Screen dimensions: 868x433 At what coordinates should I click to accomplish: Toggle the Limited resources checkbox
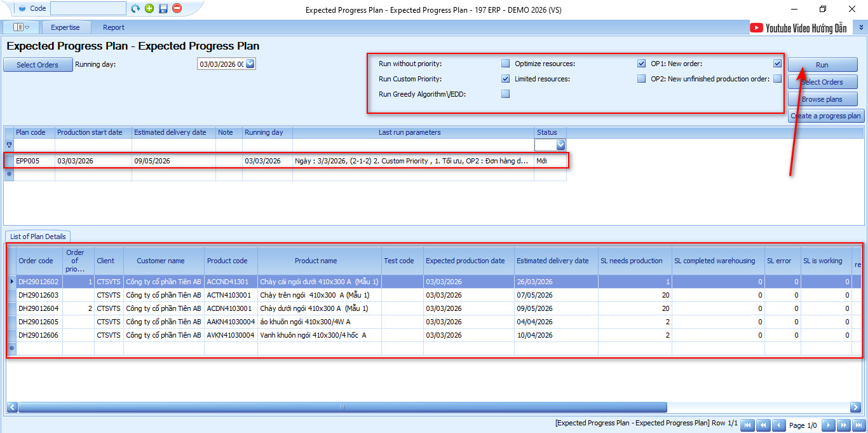[x=642, y=79]
